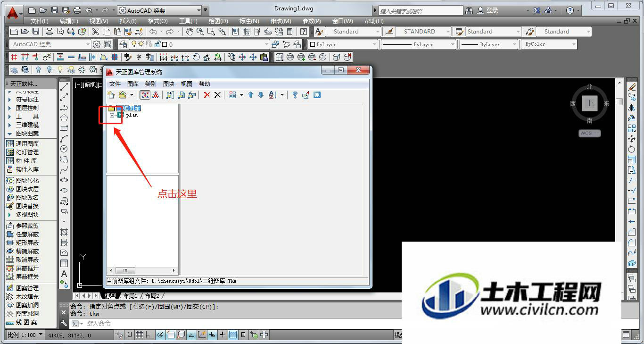Click the Plot printer icon in the standard toolbar
This screenshot has height=344, width=644.
[50, 32]
